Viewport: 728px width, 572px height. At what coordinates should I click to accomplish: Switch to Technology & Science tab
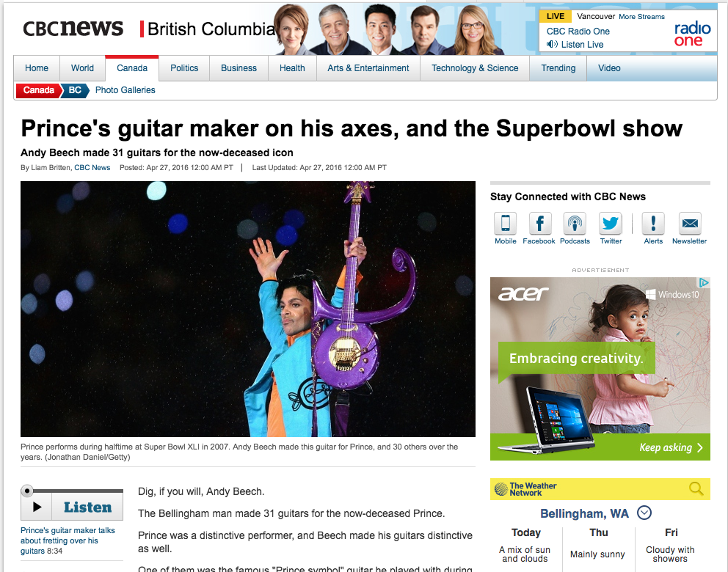click(x=475, y=68)
